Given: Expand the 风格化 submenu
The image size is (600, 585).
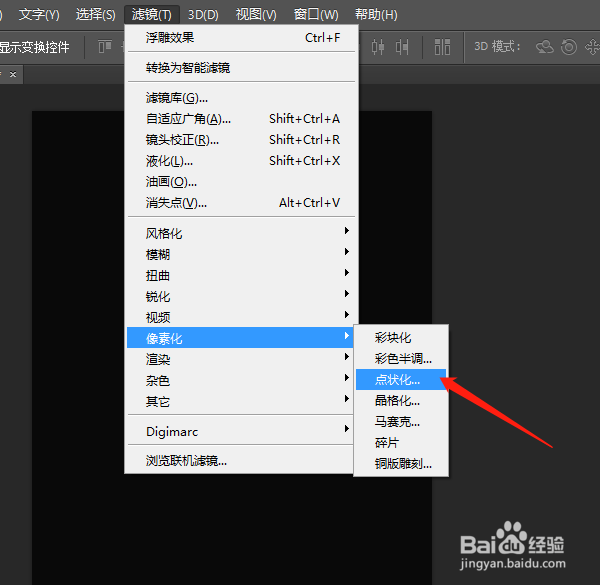Looking at the screenshot, I should click(x=240, y=233).
